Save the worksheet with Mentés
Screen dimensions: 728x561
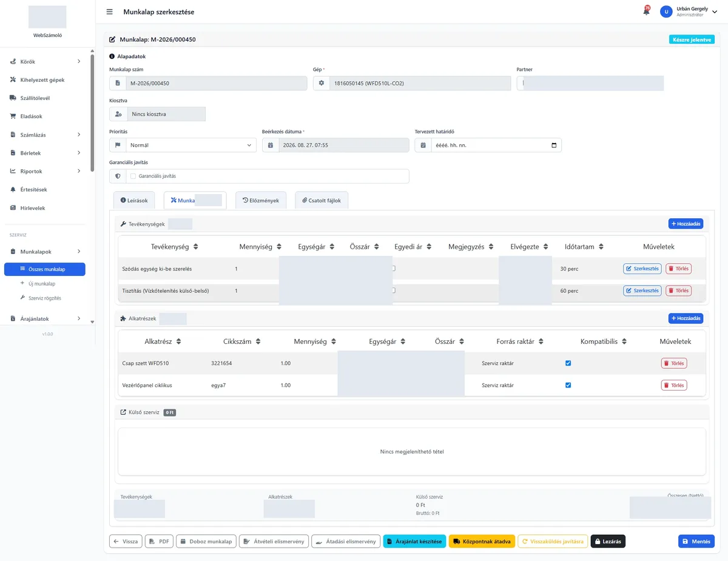click(x=696, y=541)
